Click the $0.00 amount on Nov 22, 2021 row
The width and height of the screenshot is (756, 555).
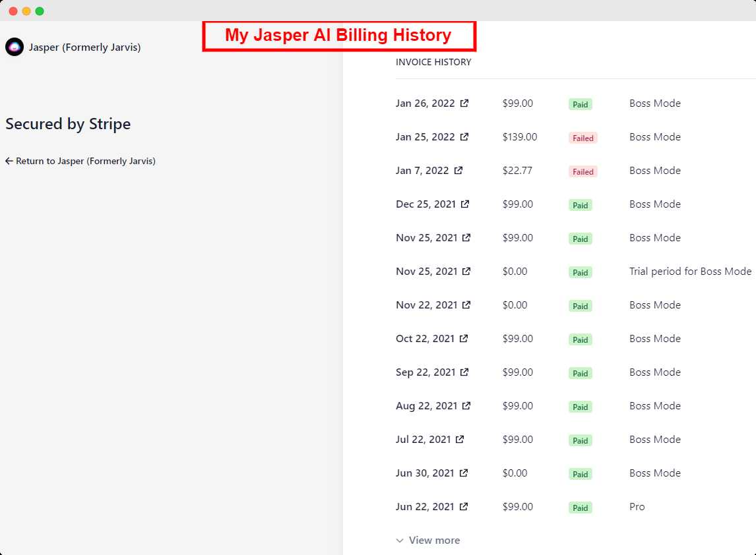[515, 305]
